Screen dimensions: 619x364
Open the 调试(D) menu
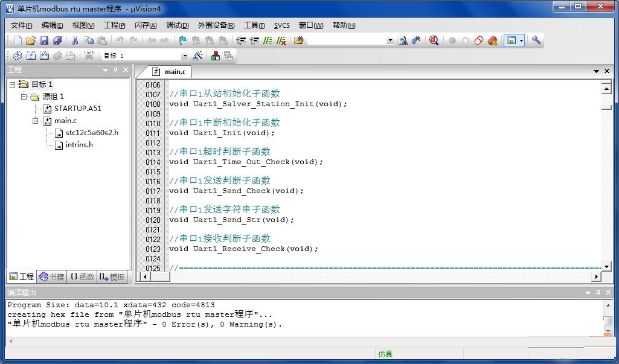click(x=177, y=25)
